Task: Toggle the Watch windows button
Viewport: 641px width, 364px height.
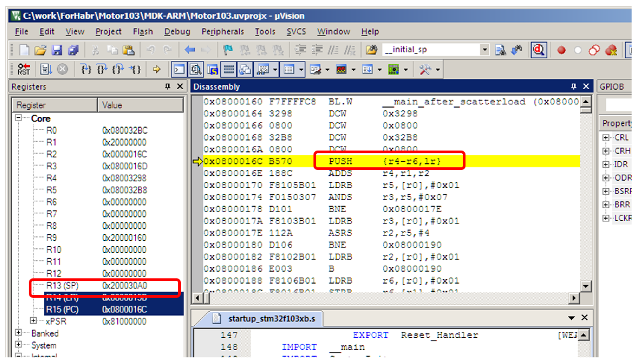Action: point(263,70)
